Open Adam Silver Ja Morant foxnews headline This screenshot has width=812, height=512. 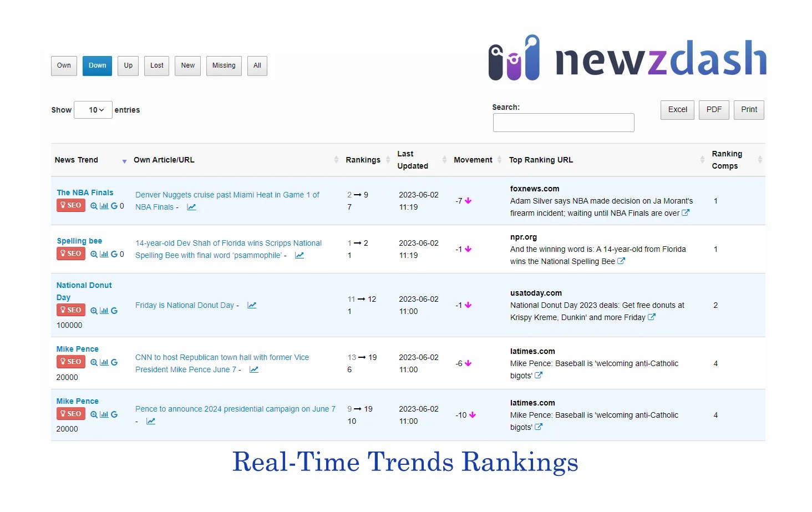click(x=602, y=207)
